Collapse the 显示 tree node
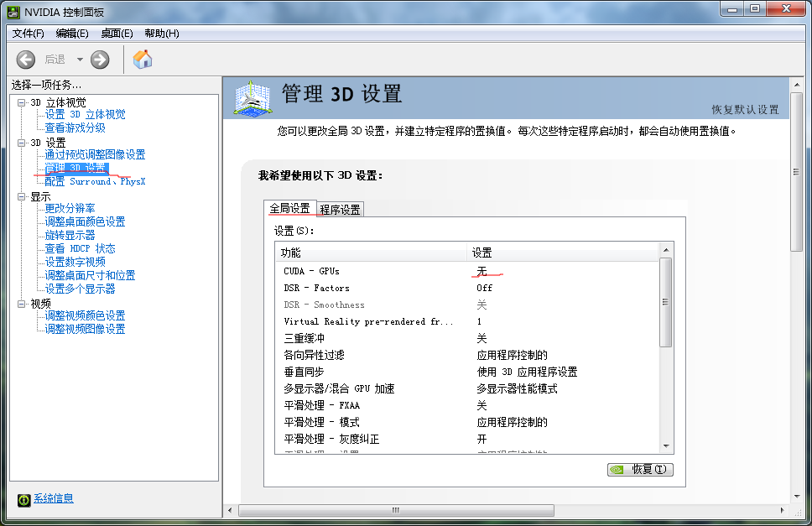 [x=21, y=197]
